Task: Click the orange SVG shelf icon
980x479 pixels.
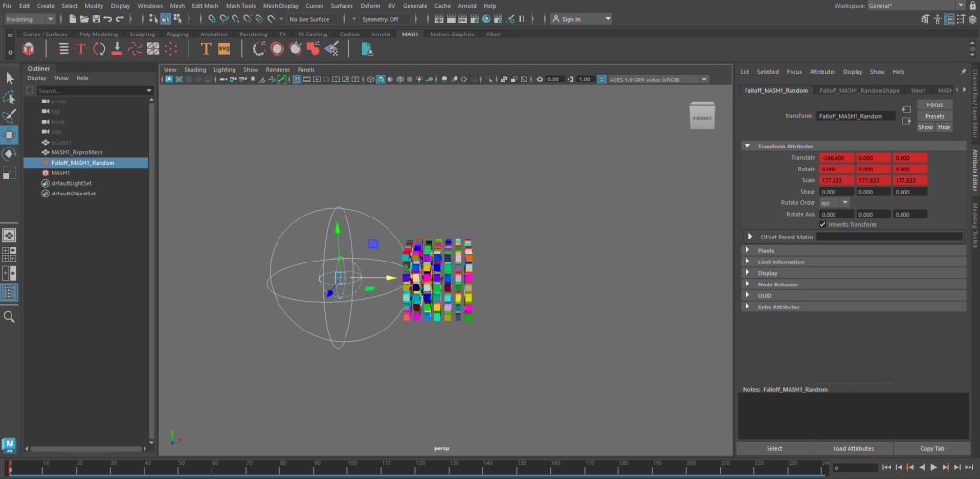Action: pyautogui.click(x=224, y=49)
